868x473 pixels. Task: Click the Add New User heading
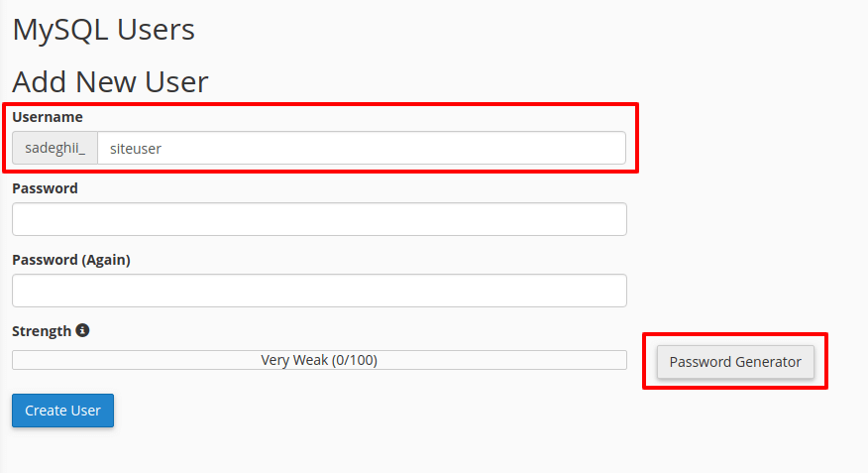point(110,82)
